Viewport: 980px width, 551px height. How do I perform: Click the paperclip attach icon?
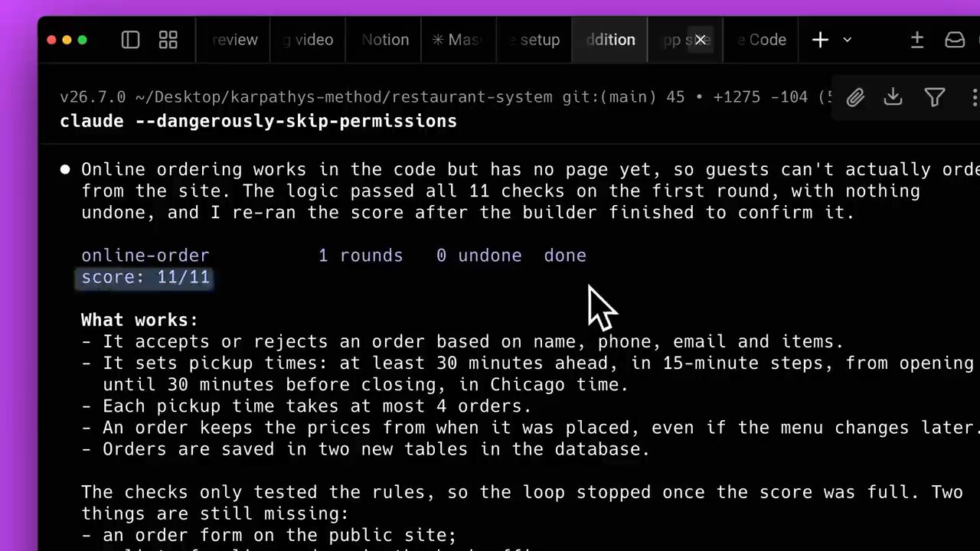pyautogui.click(x=855, y=97)
